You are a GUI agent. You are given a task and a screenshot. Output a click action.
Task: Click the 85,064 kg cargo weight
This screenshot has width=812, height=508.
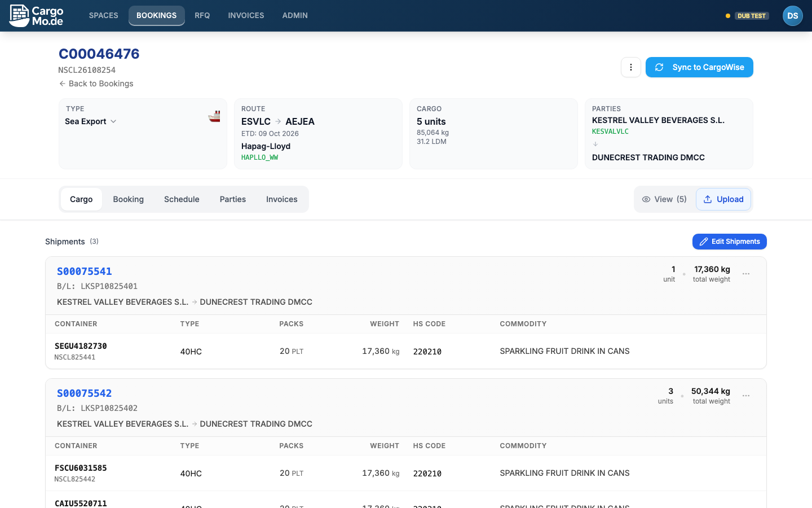[433, 133]
